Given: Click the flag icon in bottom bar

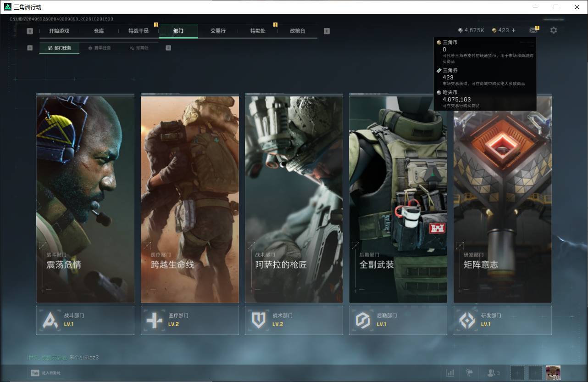Looking at the screenshot, I should point(469,373).
